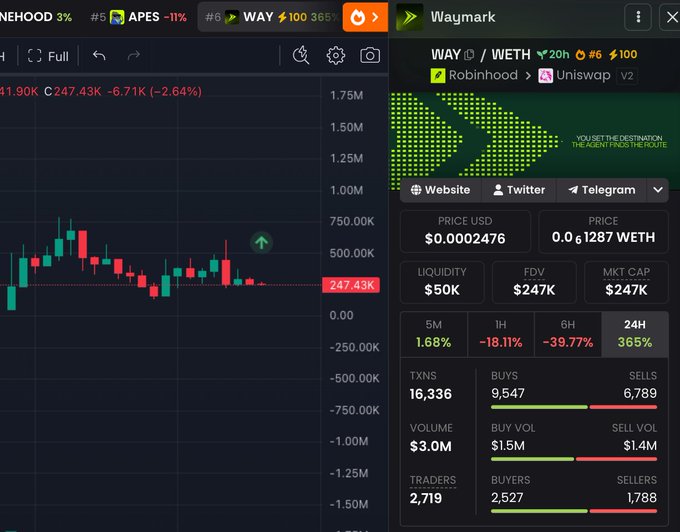Select the 1H timeframe tab
680x532 pixels.
tap(501, 334)
